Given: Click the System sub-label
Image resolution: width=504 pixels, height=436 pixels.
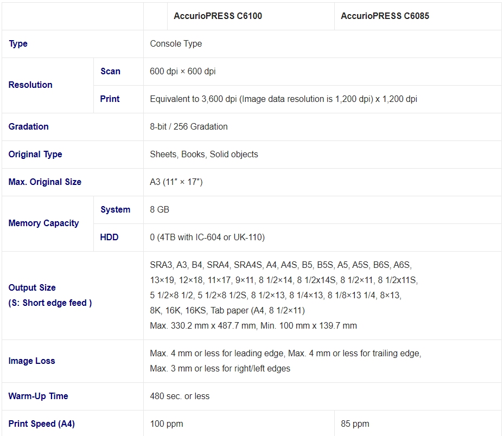Looking at the screenshot, I should 115,210.
